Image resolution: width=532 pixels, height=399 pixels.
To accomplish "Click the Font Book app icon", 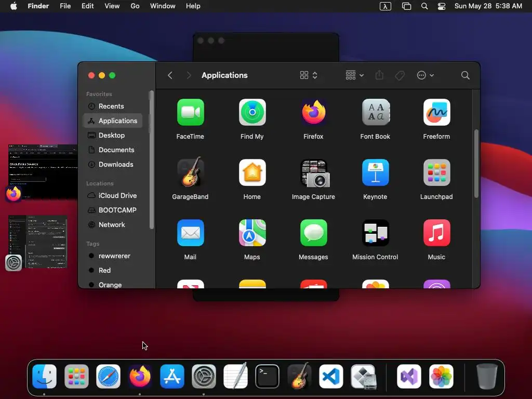I will [375, 112].
